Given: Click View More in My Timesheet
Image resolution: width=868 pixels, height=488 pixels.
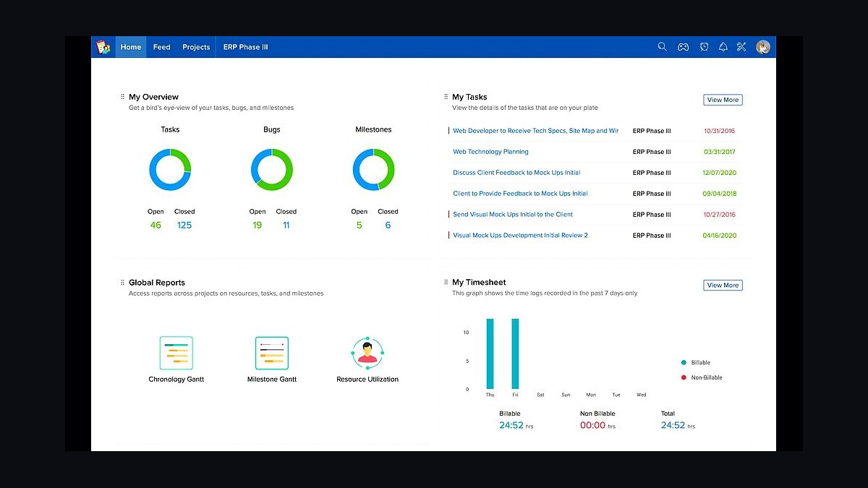Looking at the screenshot, I should (723, 285).
